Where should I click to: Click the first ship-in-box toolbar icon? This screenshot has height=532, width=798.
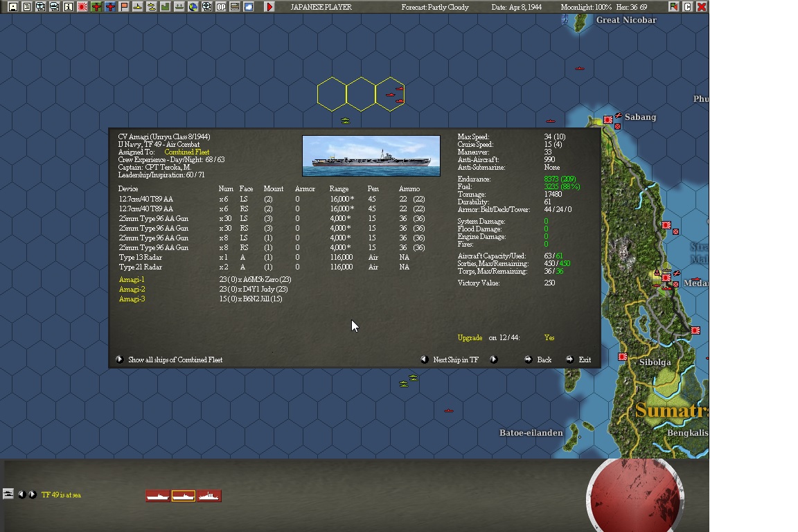tap(41, 7)
